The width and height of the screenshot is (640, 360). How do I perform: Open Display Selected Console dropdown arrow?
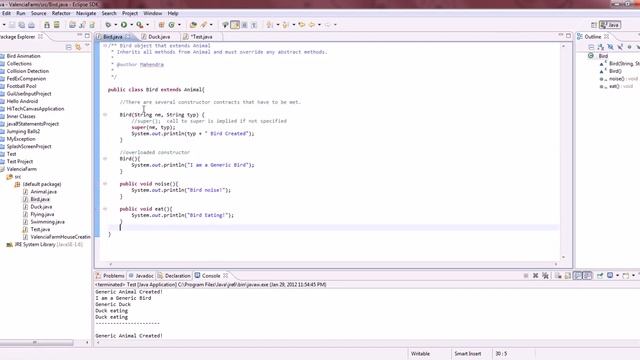(618, 276)
